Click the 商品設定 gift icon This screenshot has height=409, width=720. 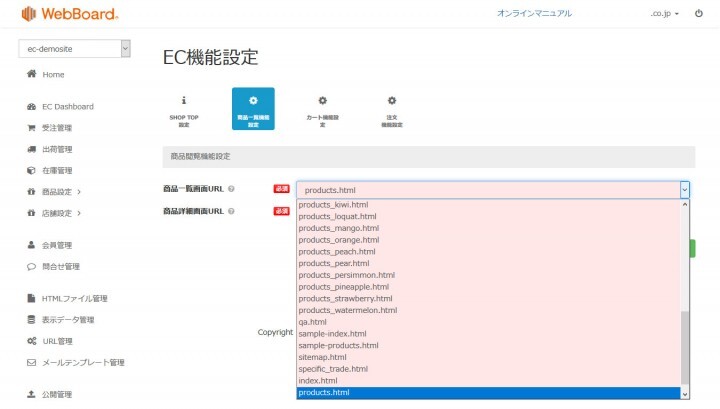(31, 192)
